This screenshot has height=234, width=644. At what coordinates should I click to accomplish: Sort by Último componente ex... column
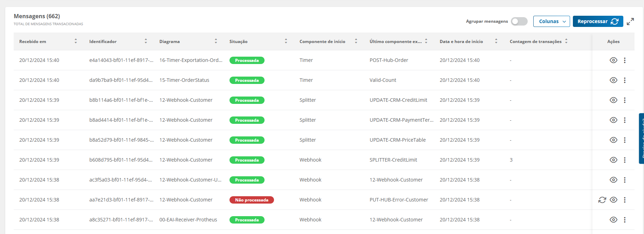[x=426, y=41]
